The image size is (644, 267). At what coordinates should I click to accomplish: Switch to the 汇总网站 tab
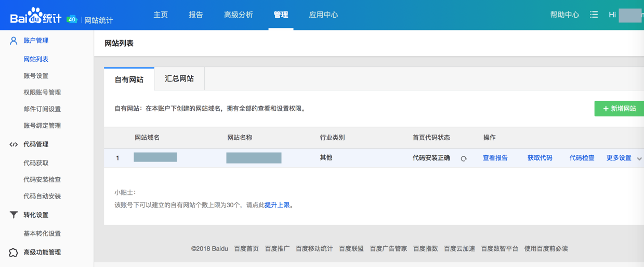179,79
